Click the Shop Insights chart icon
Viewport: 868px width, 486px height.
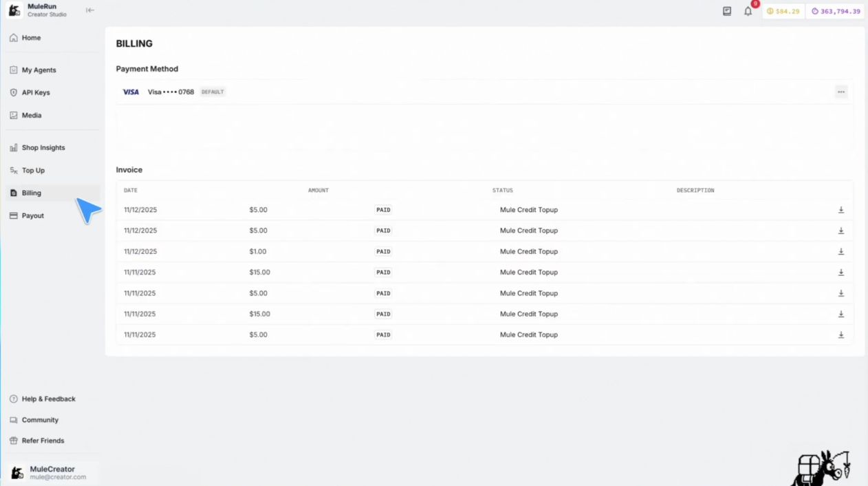coord(14,147)
